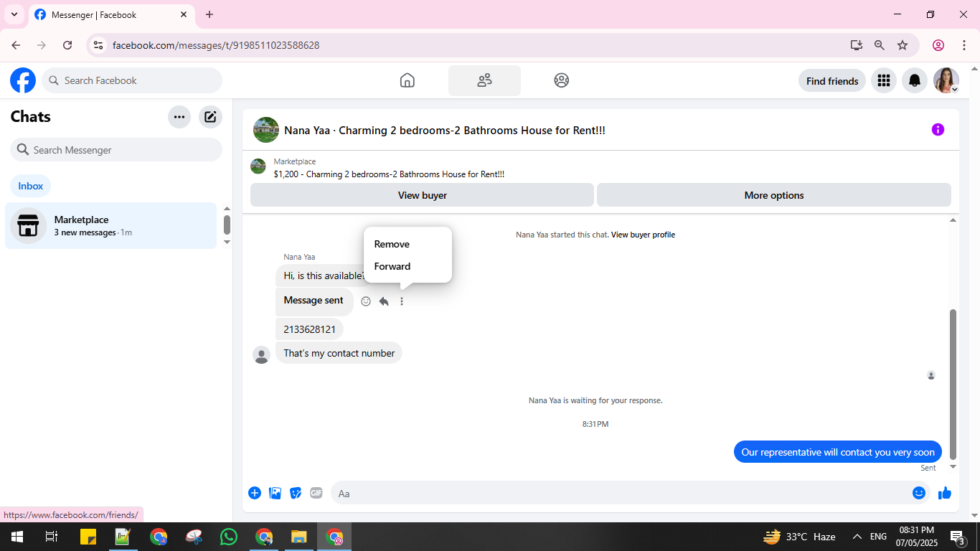Screen dimensions: 980x551
Task: Click "Our representative will contact you" message
Action: (x=838, y=452)
